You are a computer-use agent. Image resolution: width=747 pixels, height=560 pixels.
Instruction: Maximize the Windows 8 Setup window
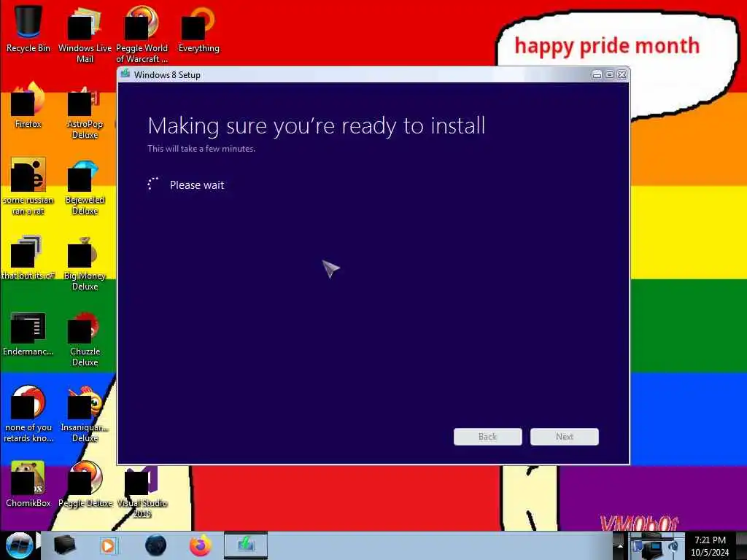(x=609, y=75)
